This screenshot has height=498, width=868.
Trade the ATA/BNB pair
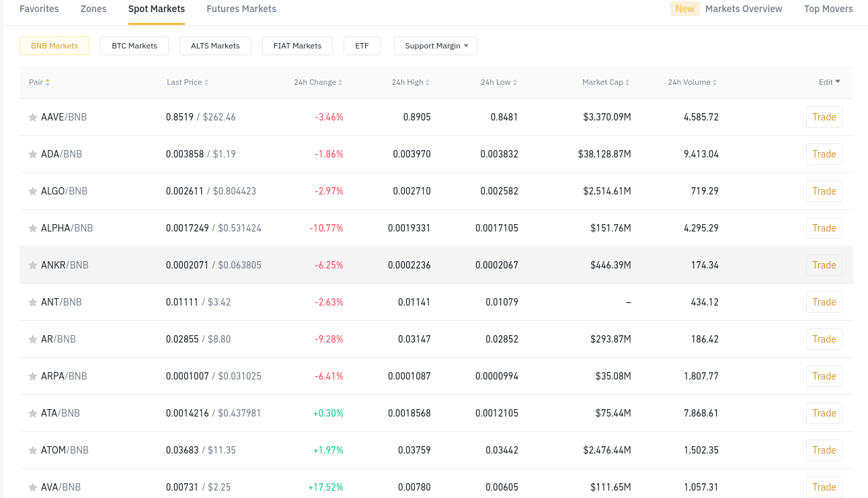[824, 413]
